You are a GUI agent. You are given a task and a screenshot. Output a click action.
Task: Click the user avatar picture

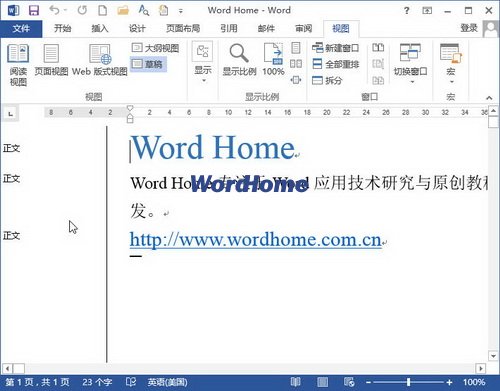coord(491,29)
